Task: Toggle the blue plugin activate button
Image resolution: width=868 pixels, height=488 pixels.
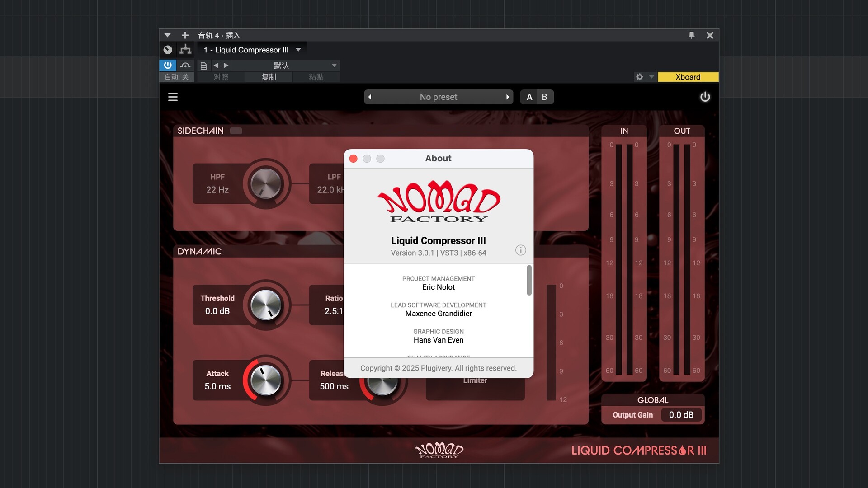Action: point(168,65)
